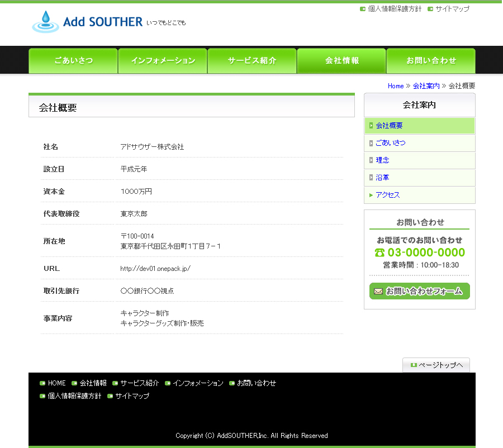Select 会社概要 in the sidebar menu

(x=389, y=126)
